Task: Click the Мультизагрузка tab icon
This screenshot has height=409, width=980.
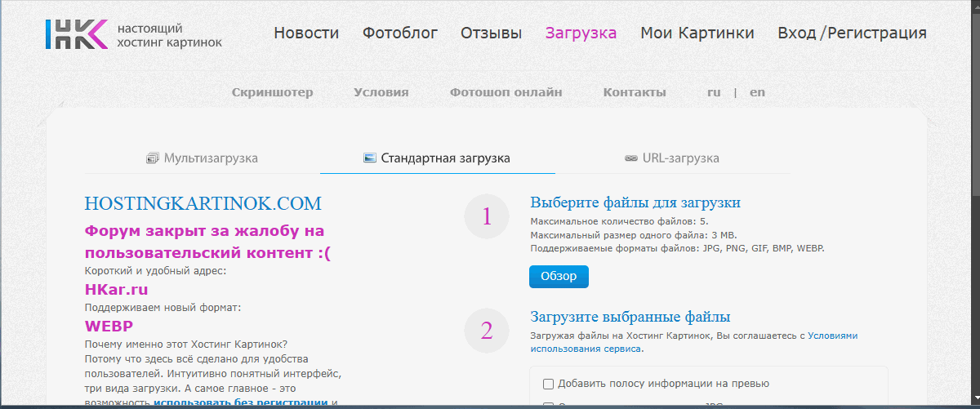Action: [152, 158]
